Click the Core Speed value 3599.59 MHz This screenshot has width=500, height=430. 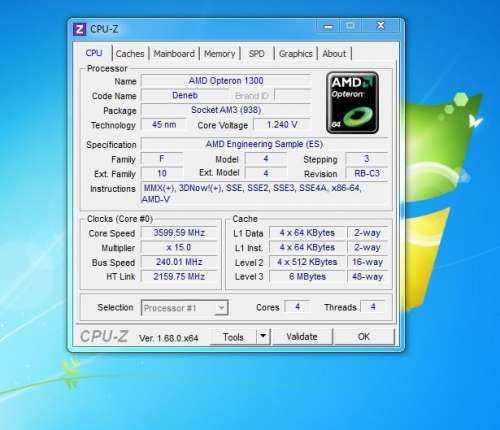179,233
